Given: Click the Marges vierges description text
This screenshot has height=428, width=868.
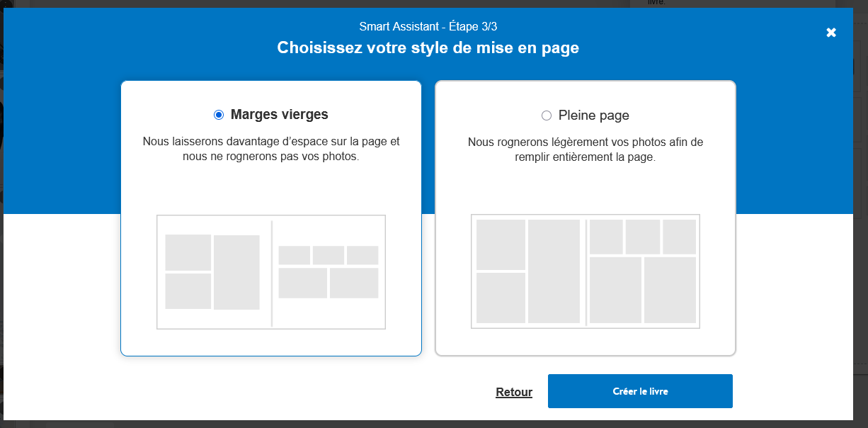Looking at the screenshot, I should pos(271,149).
